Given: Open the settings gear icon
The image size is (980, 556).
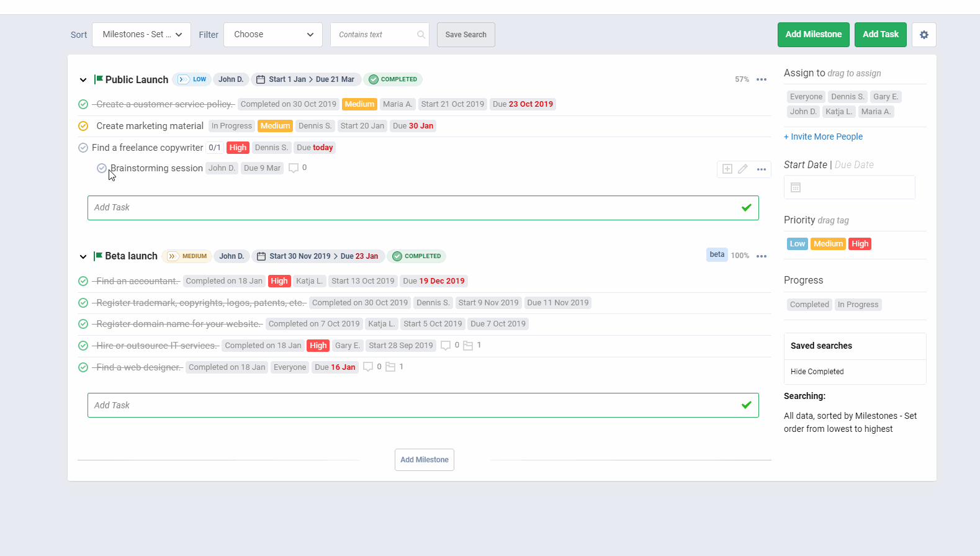Looking at the screenshot, I should click(924, 35).
